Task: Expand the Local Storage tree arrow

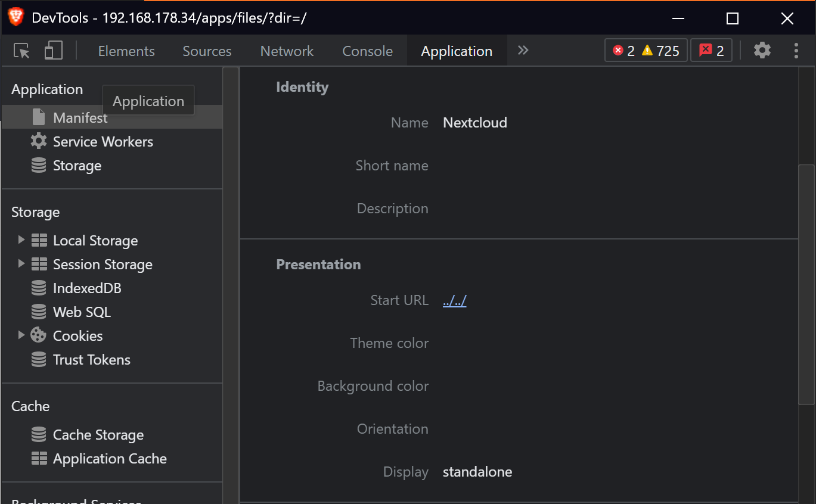Action: tap(21, 240)
